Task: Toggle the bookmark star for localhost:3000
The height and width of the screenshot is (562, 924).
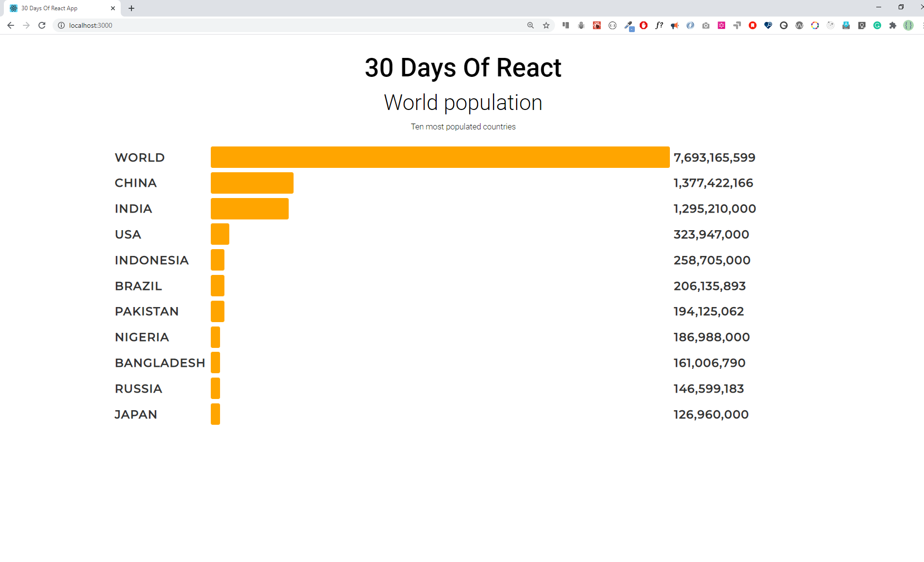Action: 546,25
